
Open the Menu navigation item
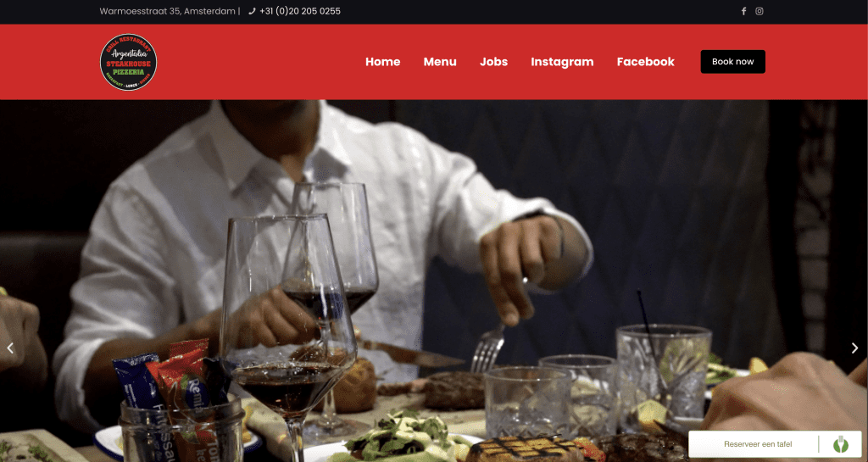point(440,62)
